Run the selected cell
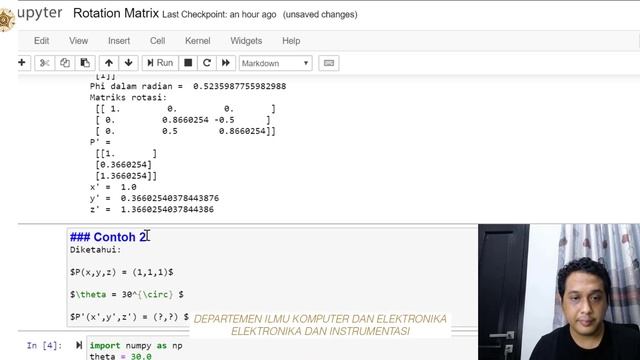Screen dimensions: 640x360 [x=160, y=63]
